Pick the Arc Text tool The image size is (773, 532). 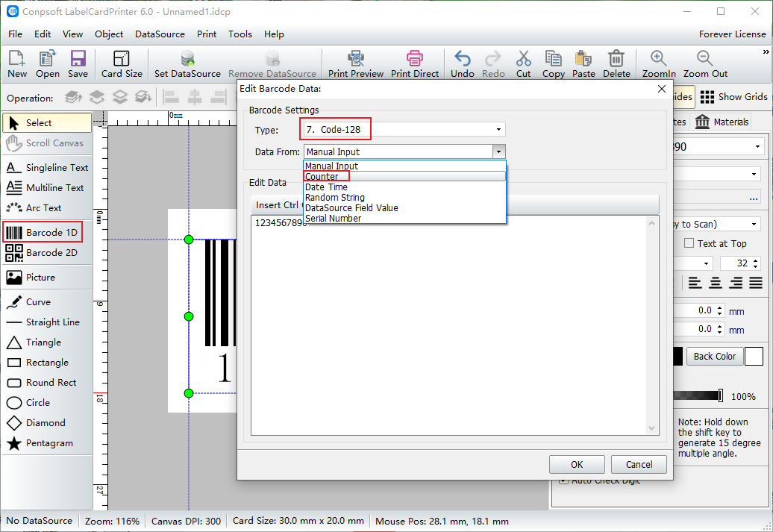pos(47,208)
